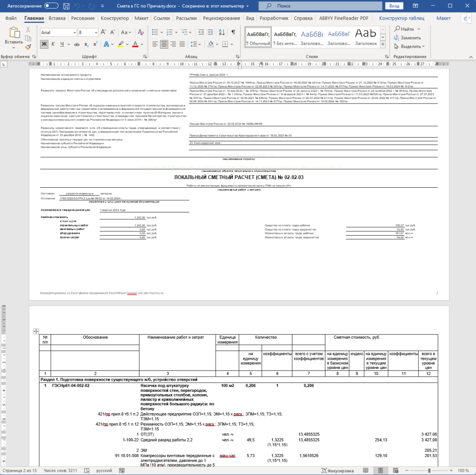This screenshot has width=476, height=475.
Task: Switch to the Конструктор tab
Action: [115, 18]
